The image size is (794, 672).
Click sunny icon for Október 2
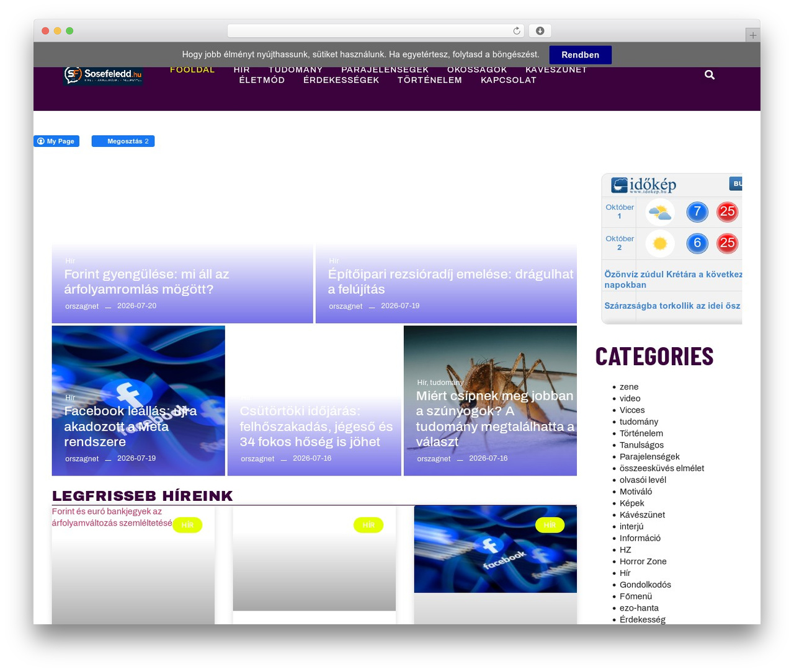coord(660,243)
